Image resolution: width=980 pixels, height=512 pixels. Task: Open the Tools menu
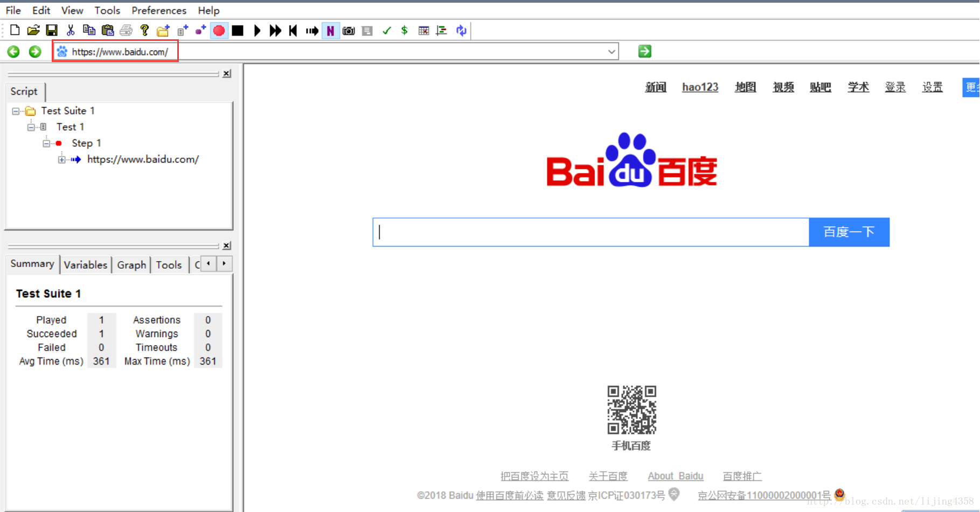(107, 10)
